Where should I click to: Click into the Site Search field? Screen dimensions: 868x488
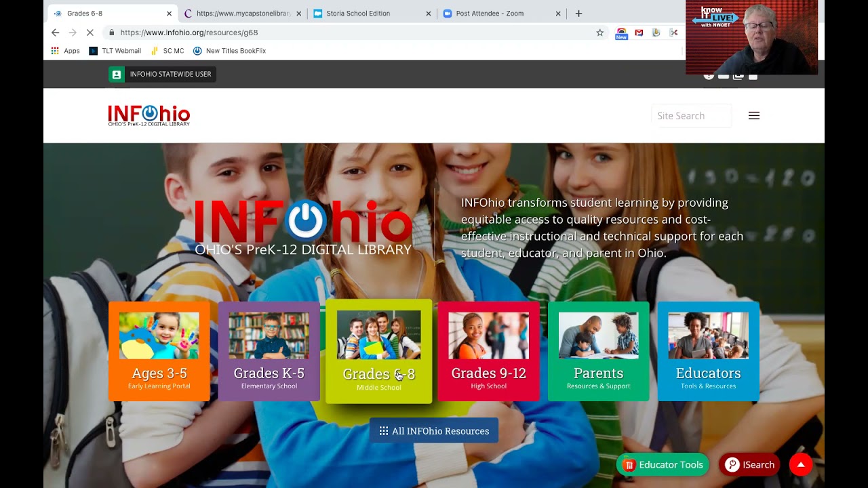[692, 116]
